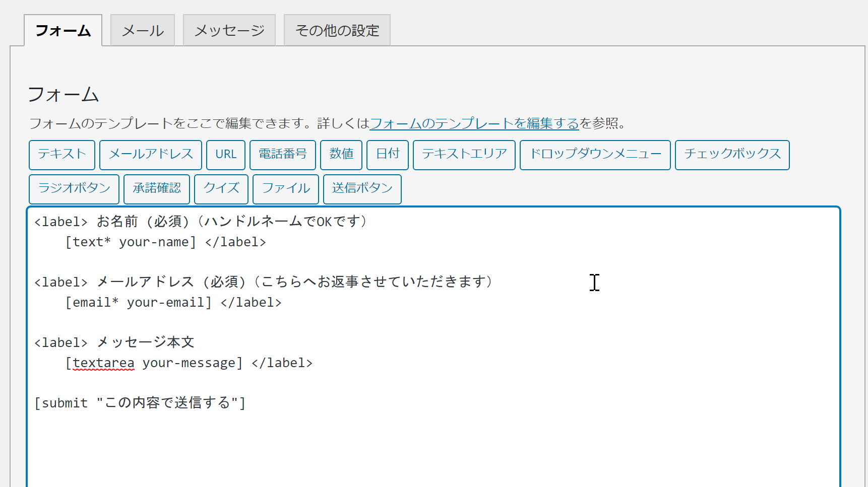Open the メッセージ tab
The width and height of the screenshot is (868, 487).
tap(229, 30)
